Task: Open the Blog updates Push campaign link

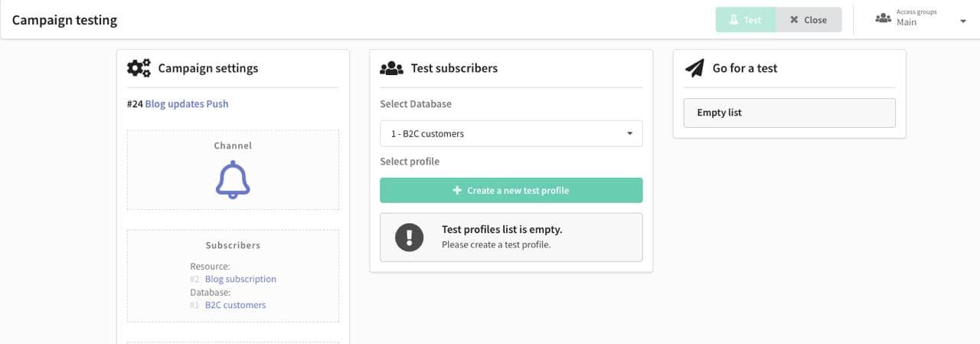Action: [187, 103]
